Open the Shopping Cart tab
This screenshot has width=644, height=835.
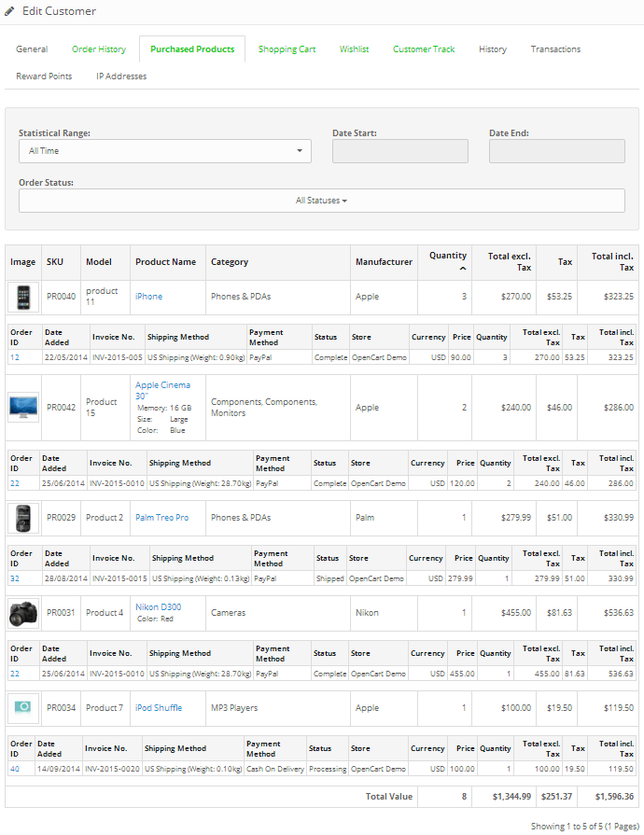(x=287, y=49)
